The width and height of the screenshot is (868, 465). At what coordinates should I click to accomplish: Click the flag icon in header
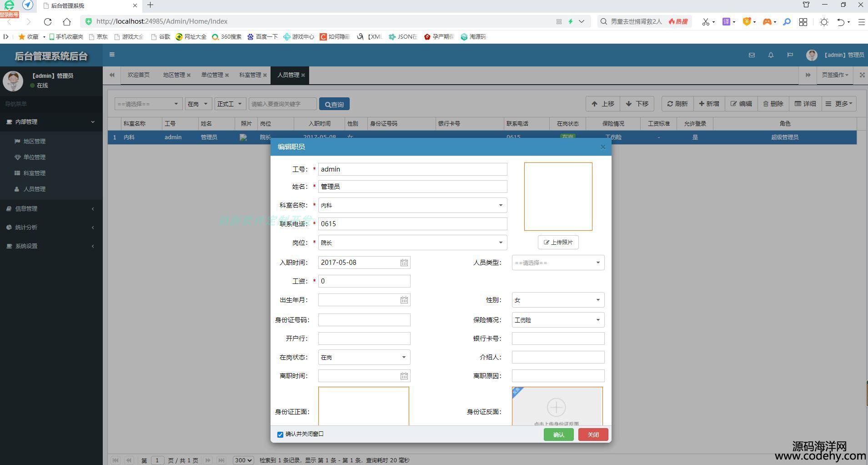[790, 55]
